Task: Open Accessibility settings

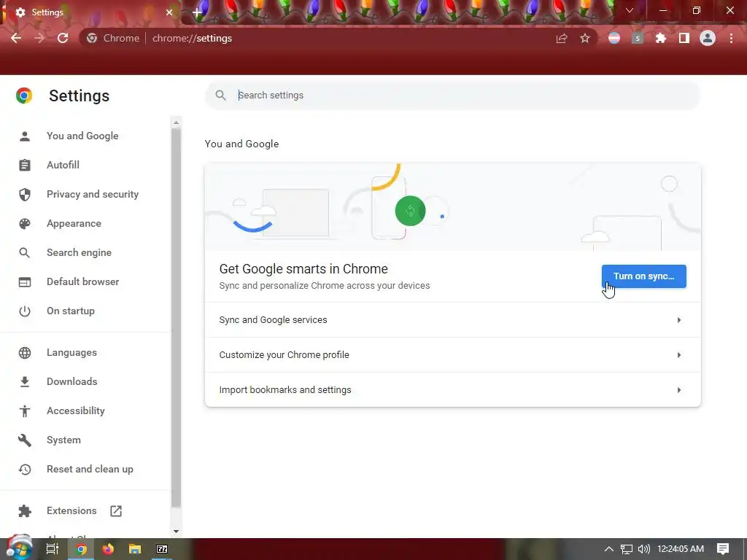Action: [76, 411]
